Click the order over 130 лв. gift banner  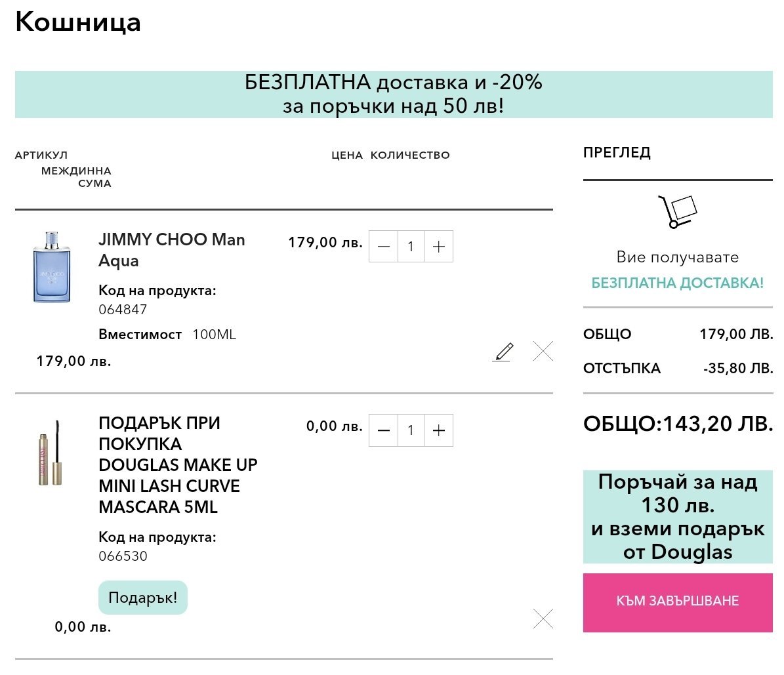678,517
